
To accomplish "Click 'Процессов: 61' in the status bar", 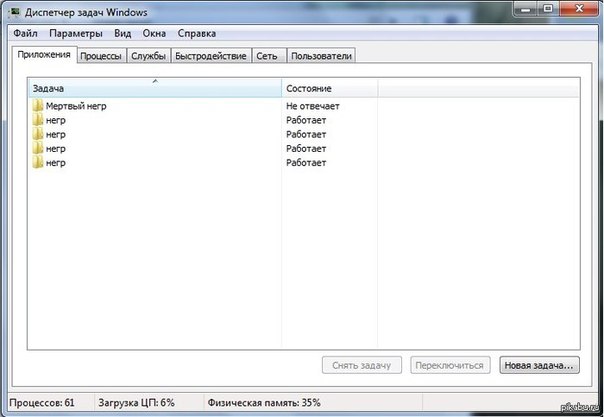I will click(x=42, y=403).
